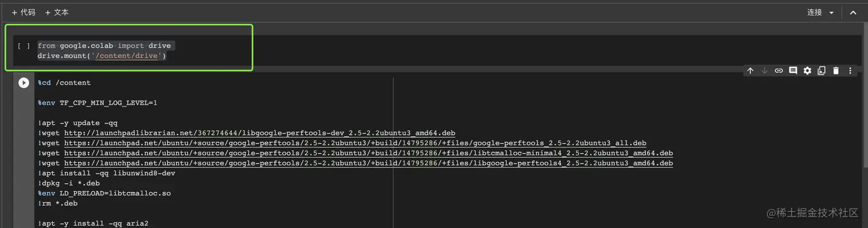Image resolution: width=868 pixels, height=228 pixels.
Task: Click the line 'from google.colab import drive'
Action: click(x=104, y=45)
